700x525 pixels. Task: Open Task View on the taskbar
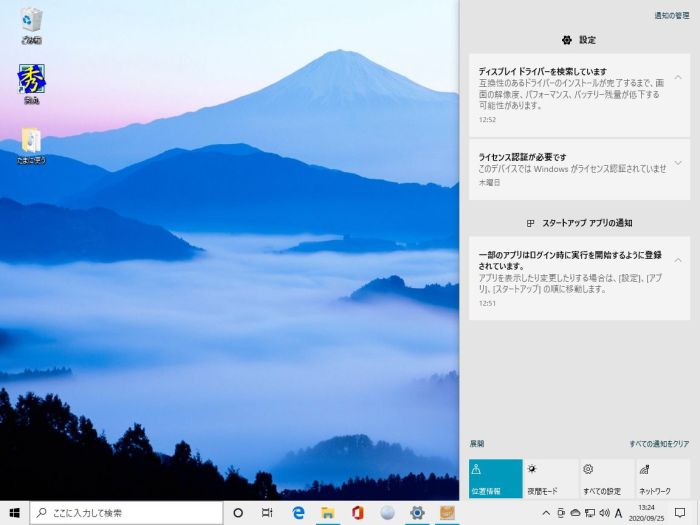point(267,513)
